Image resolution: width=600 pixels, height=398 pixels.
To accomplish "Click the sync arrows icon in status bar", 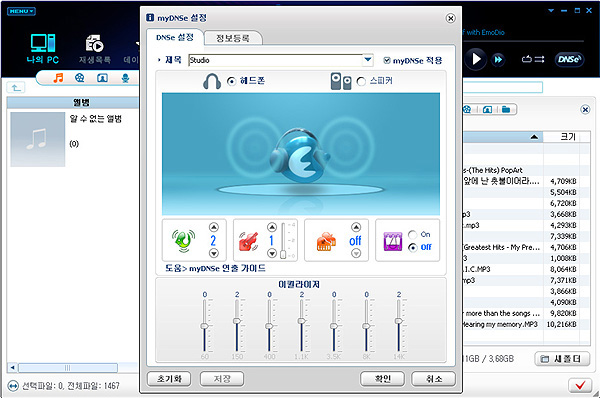I will tap(13, 386).
